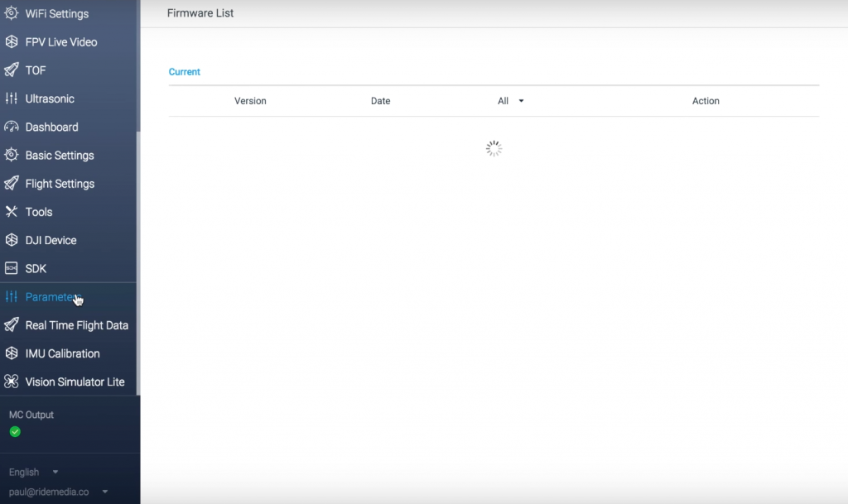Click the WiFi Settings gear icon
The width and height of the screenshot is (848, 504).
12,14
